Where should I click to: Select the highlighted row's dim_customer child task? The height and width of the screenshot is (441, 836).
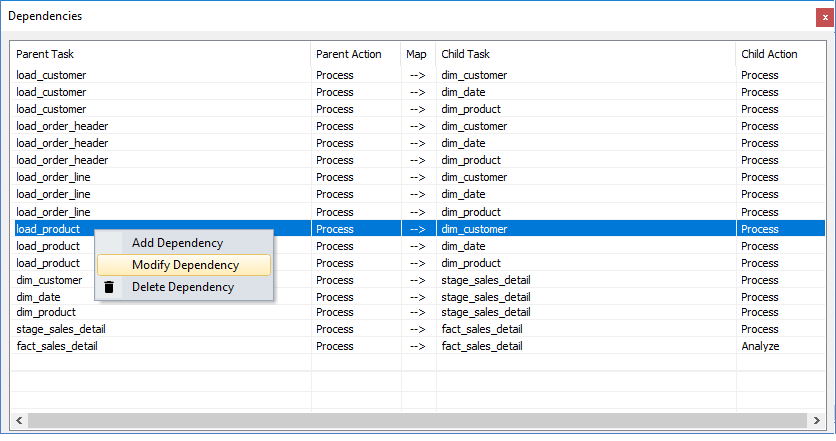click(474, 229)
